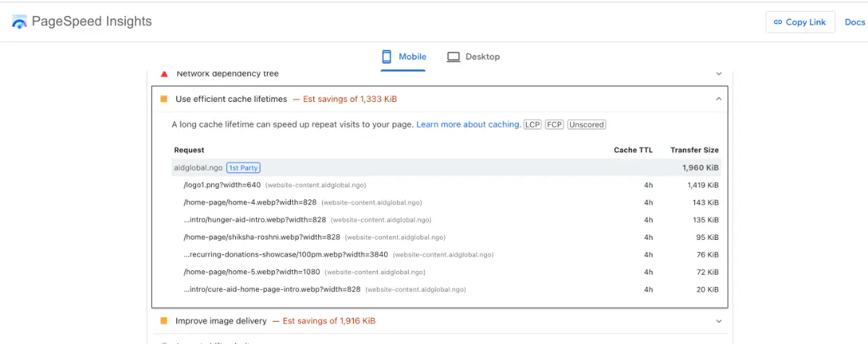Expand the Improve image delivery chevron
868x344 pixels.
[x=718, y=321]
